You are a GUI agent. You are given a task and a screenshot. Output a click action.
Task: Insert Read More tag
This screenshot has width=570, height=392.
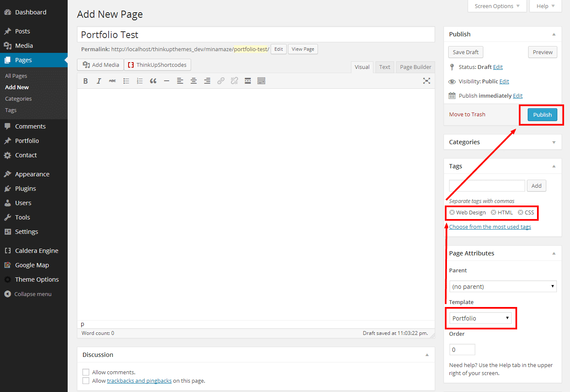click(x=248, y=81)
